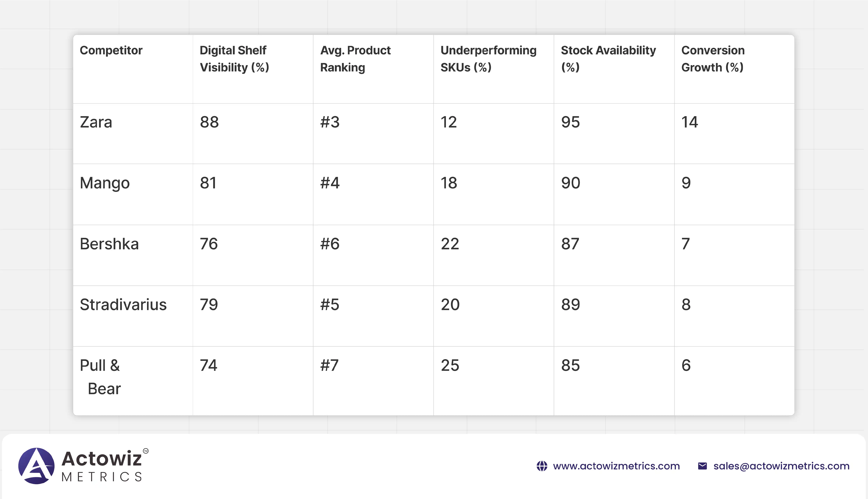Screen dimensions: 868x499
Task: Select the Bershka competitor cell
Action: point(109,244)
